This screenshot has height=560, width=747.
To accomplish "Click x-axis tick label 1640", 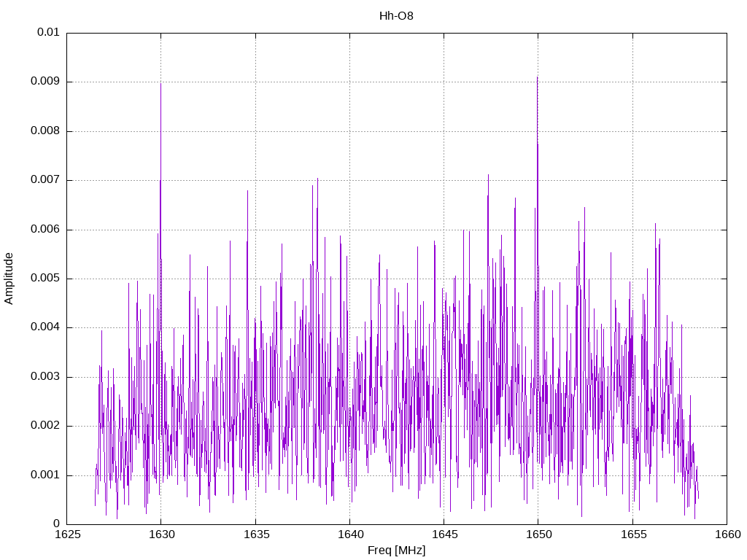I will 351,534.
